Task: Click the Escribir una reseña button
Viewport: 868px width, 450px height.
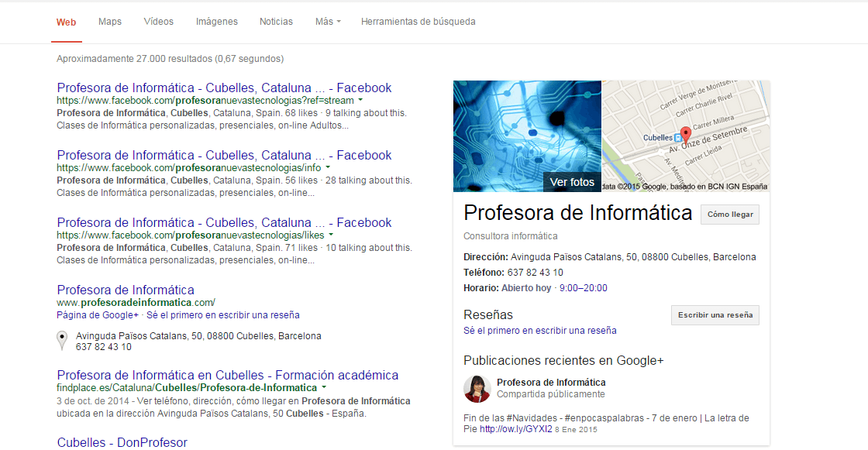Action: click(715, 315)
